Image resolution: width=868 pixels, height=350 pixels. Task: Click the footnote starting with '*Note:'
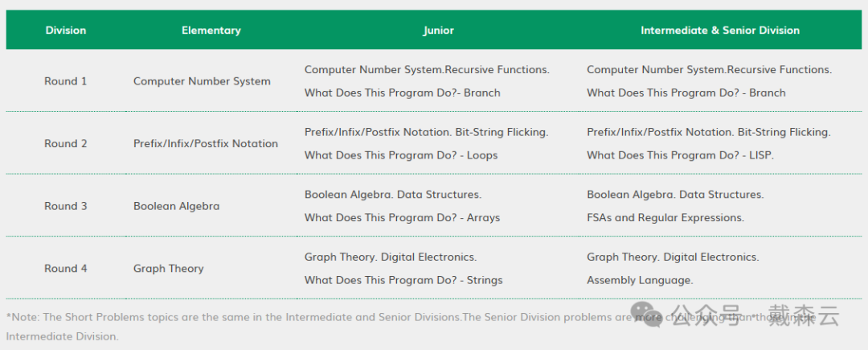[x=241, y=318]
